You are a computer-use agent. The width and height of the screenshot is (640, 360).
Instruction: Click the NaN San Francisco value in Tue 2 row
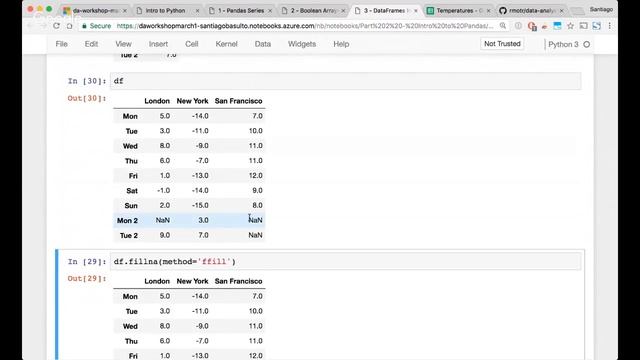[x=255, y=235]
